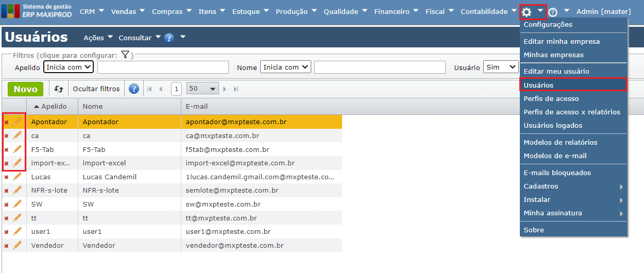Edit the user1 pencil icon
Image resolution: width=644 pixels, height=273 pixels.
click(17, 231)
